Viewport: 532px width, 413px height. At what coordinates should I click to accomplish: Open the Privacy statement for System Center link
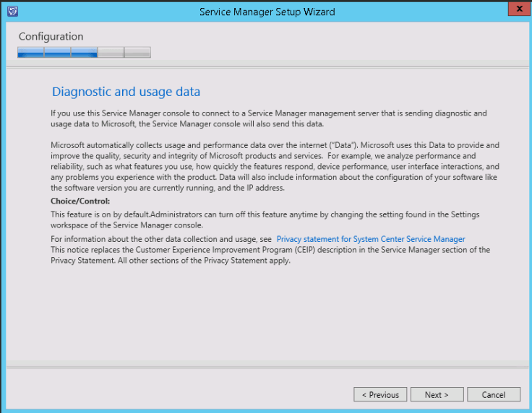click(x=371, y=239)
